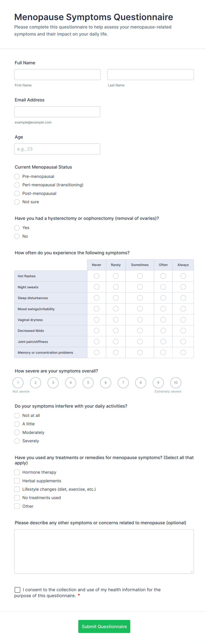
Task: Rate overall severity as 7
Action: pyautogui.click(x=123, y=383)
